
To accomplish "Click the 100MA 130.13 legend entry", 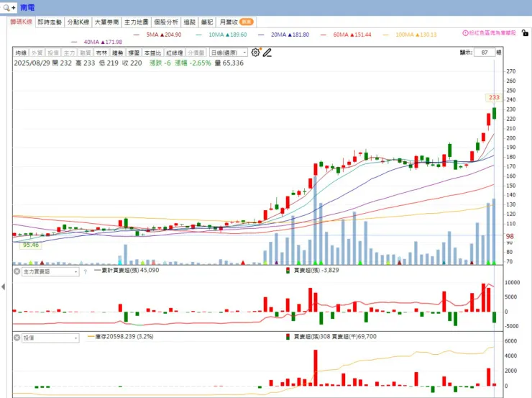I will (416, 35).
